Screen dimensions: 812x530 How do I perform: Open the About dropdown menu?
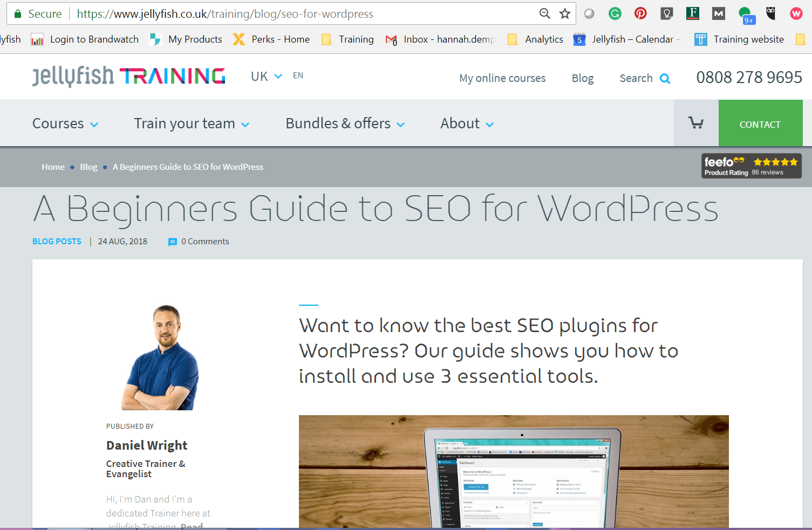(x=467, y=124)
